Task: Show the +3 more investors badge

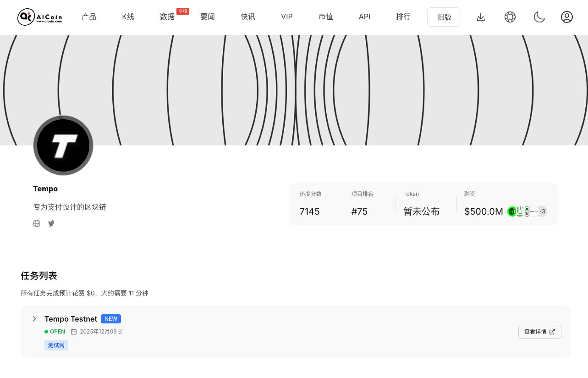Action: pos(542,211)
